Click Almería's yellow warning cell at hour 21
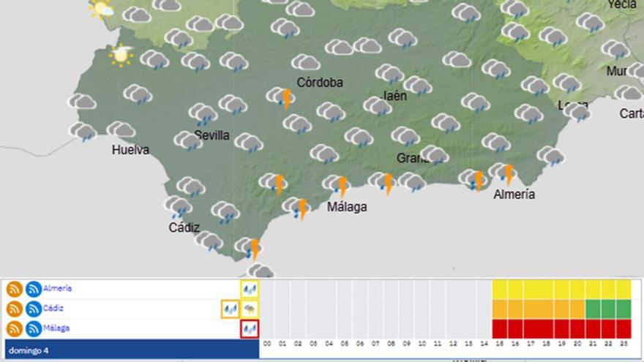This screenshot has height=362, width=644. pyautogui.click(x=593, y=290)
